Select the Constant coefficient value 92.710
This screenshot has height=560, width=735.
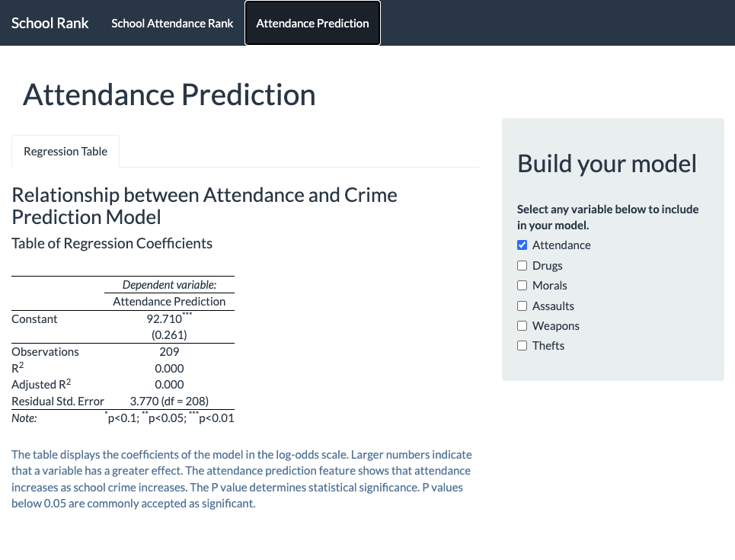164,319
